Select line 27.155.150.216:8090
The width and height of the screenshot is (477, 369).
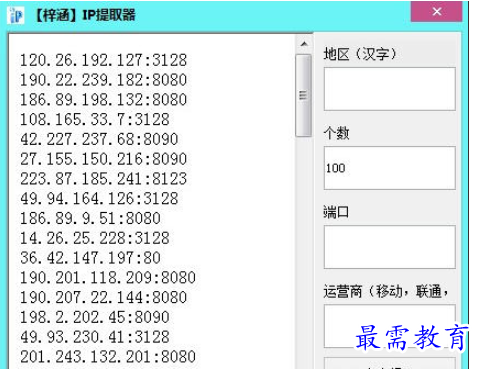pos(104,159)
